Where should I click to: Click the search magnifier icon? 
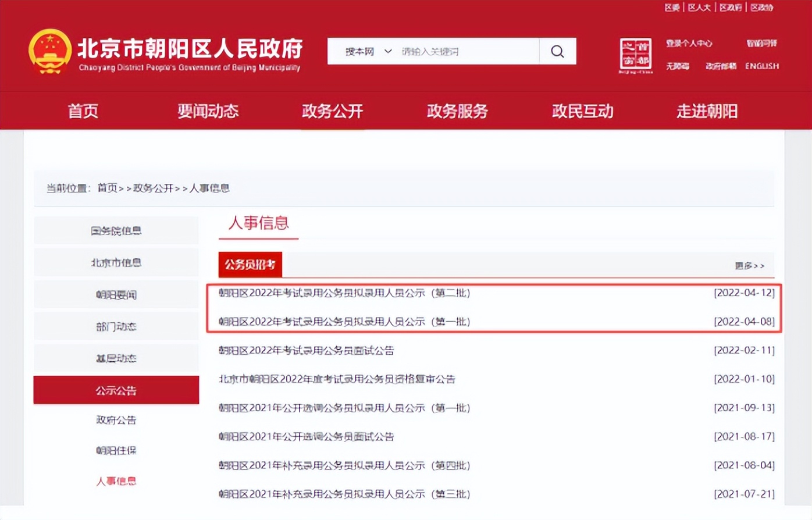coord(557,51)
